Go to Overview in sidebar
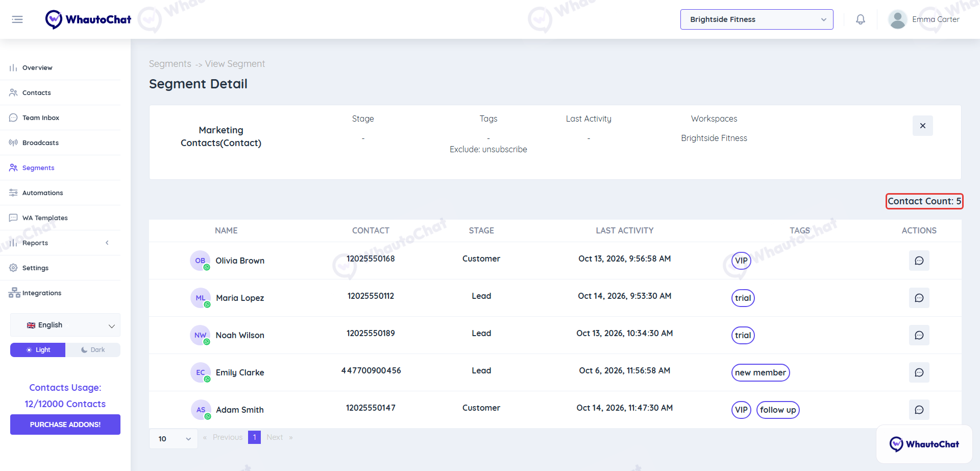 [x=60, y=67]
